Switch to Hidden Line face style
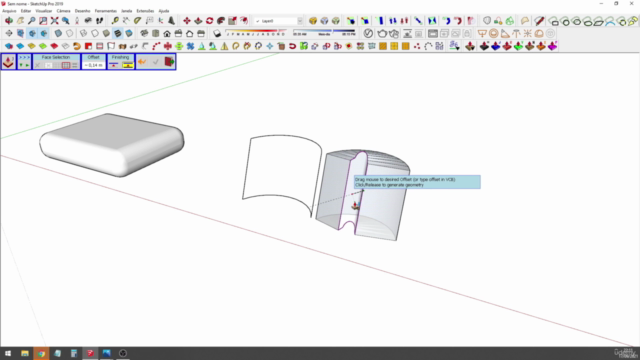This screenshot has height=360, width=640. click(x=95, y=33)
